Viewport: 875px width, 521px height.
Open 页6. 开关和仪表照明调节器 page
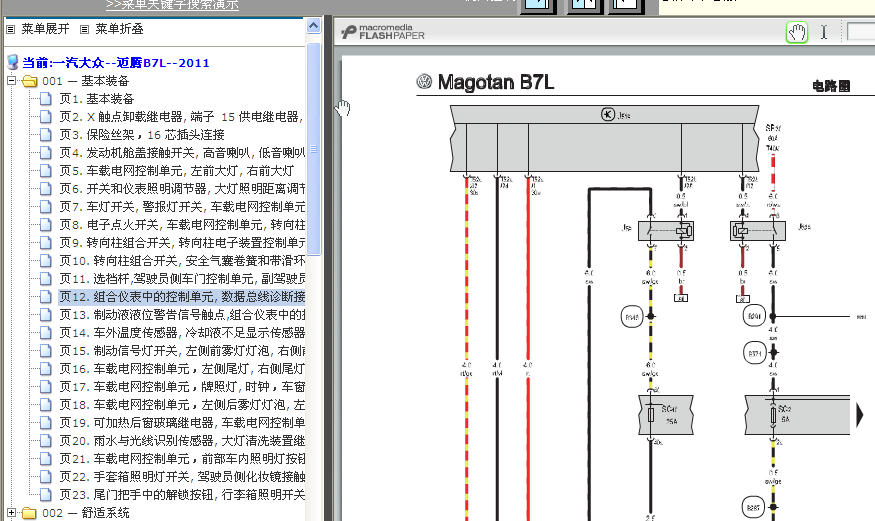(x=182, y=189)
